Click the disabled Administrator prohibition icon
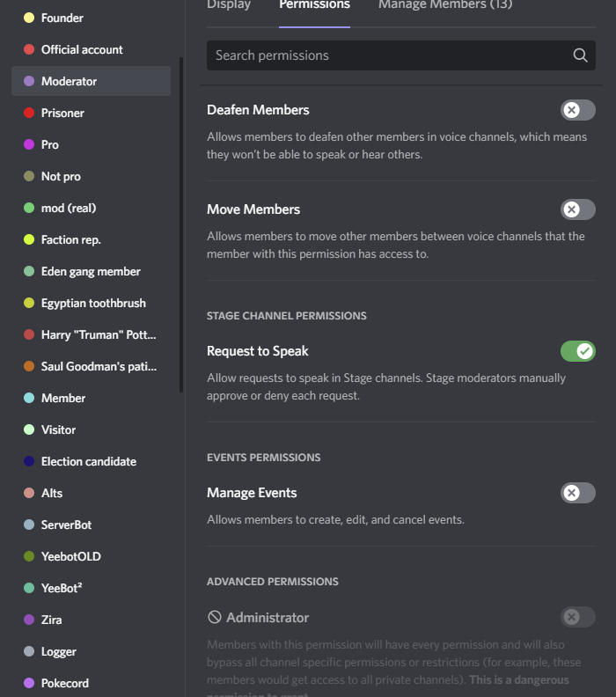The height and width of the screenshot is (697, 616). (x=215, y=618)
